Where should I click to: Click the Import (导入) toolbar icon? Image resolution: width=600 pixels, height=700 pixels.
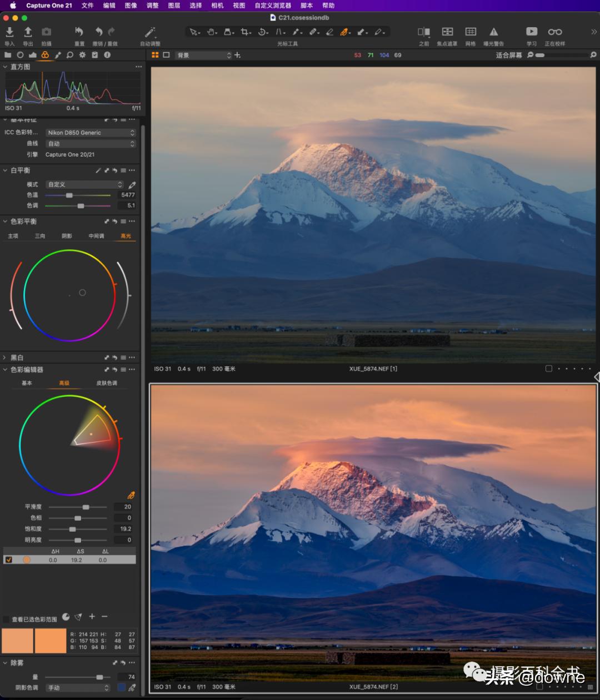tap(9, 32)
